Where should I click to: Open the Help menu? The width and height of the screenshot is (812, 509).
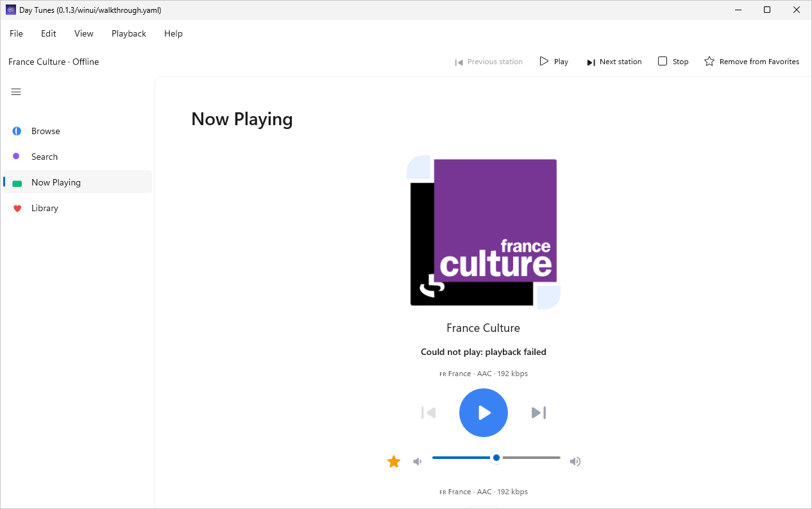[x=173, y=33]
